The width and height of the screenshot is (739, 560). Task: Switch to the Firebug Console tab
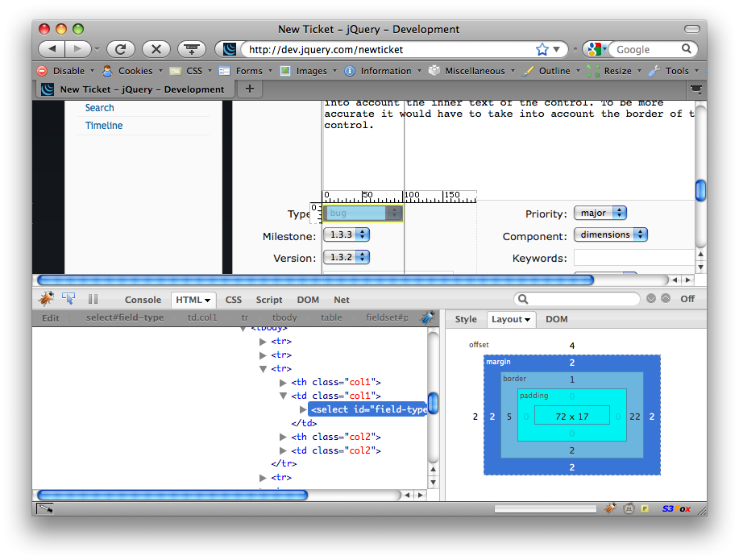[143, 300]
